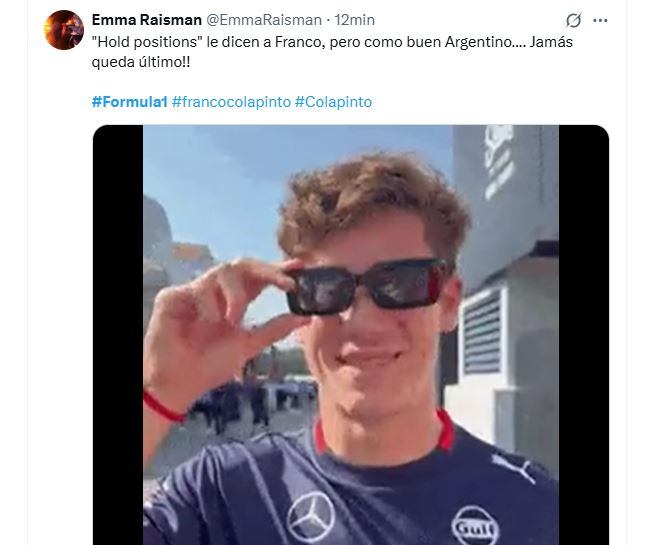652x545 pixels.
Task: Click the tweet text starting "Hold positions"
Action: [332, 52]
